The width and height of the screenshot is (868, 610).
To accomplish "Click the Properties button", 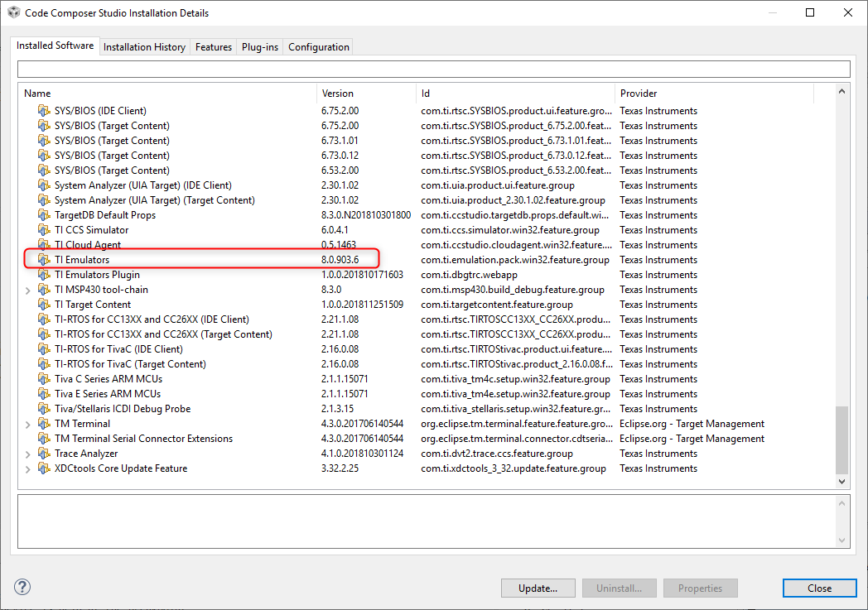I will coord(700,588).
